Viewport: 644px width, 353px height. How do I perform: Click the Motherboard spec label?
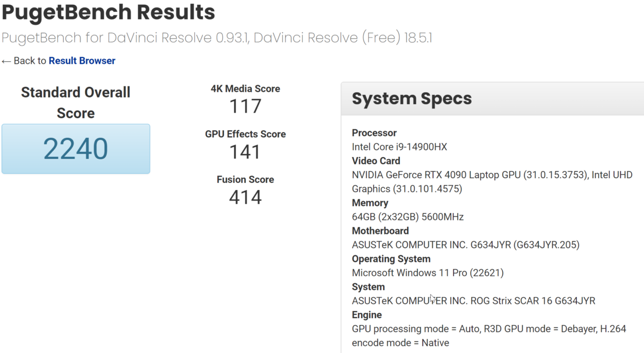pos(380,231)
